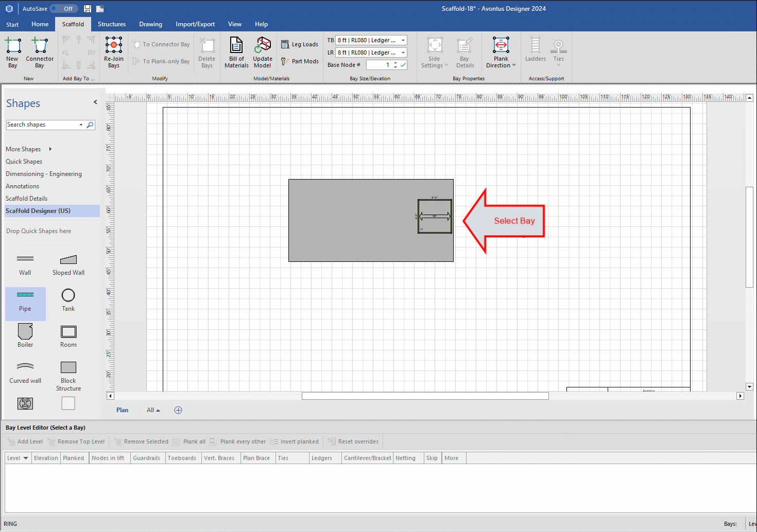Confirm Base Node number checkmark
Image resolution: width=757 pixels, height=532 pixels.
click(403, 65)
